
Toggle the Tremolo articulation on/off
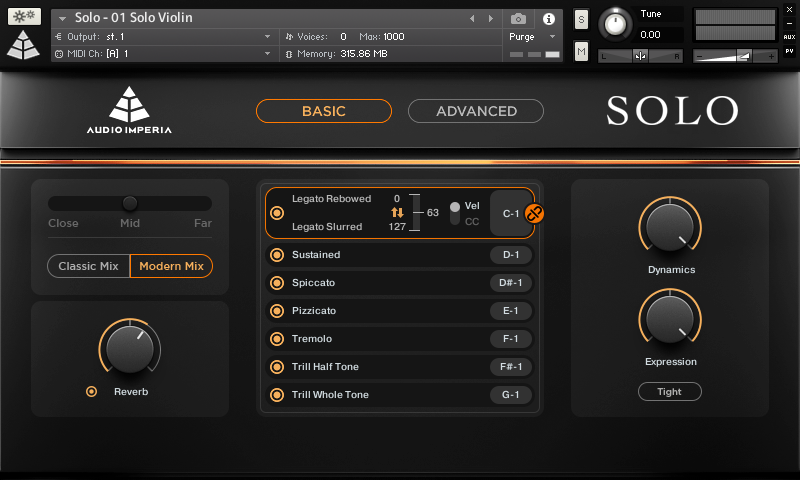277,339
